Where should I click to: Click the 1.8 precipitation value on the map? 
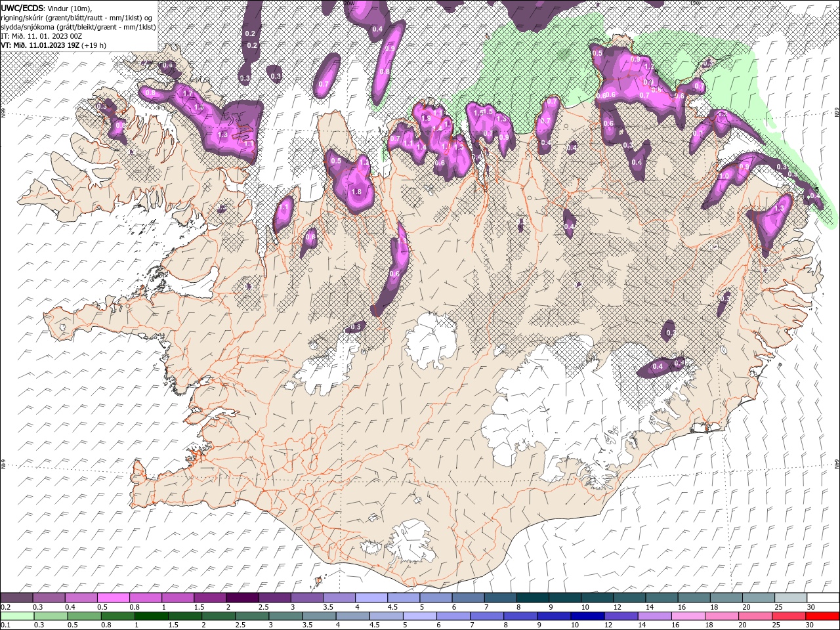point(356,192)
